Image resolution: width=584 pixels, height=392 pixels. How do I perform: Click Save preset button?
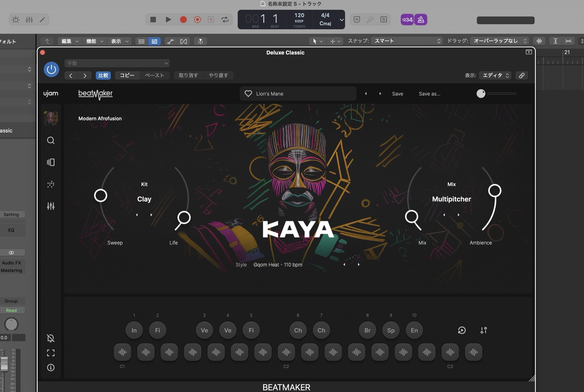397,94
